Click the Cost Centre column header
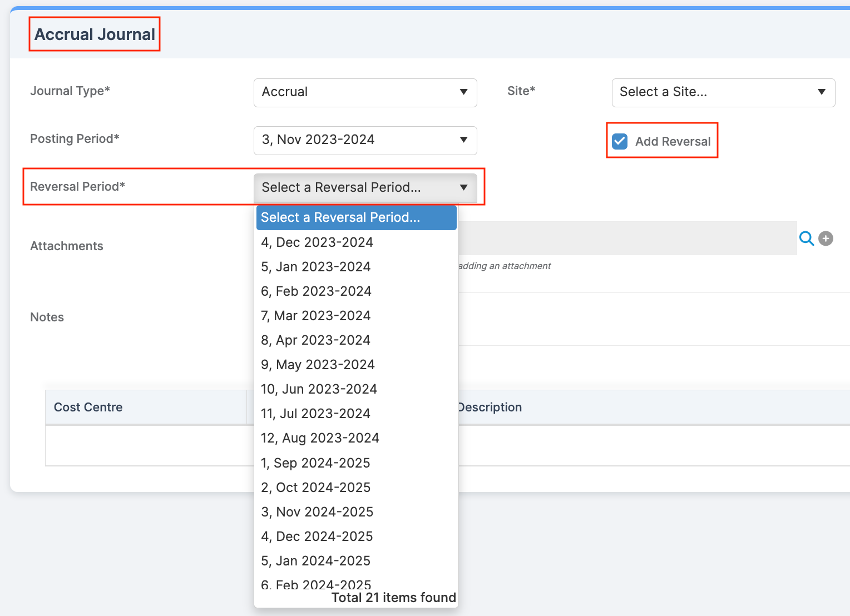This screenshot has height=616, width=850. pyautogui.click(x=88, y=407)
